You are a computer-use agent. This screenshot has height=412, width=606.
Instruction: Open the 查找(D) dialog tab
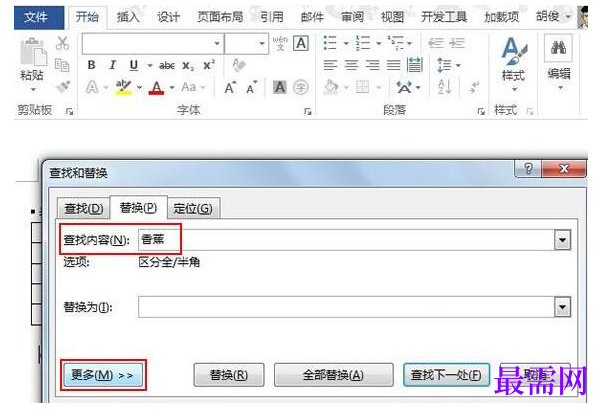pyautogui.click(x=83, y=208)
